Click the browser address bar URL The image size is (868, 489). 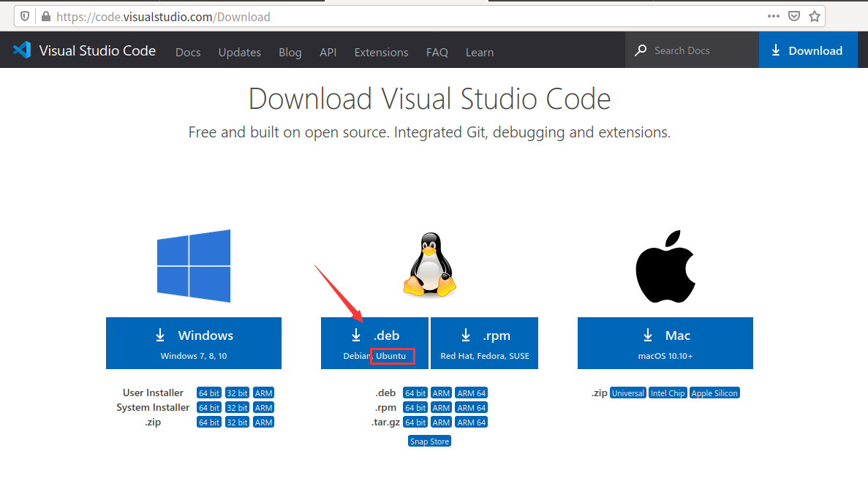click(x=163, y=17)
